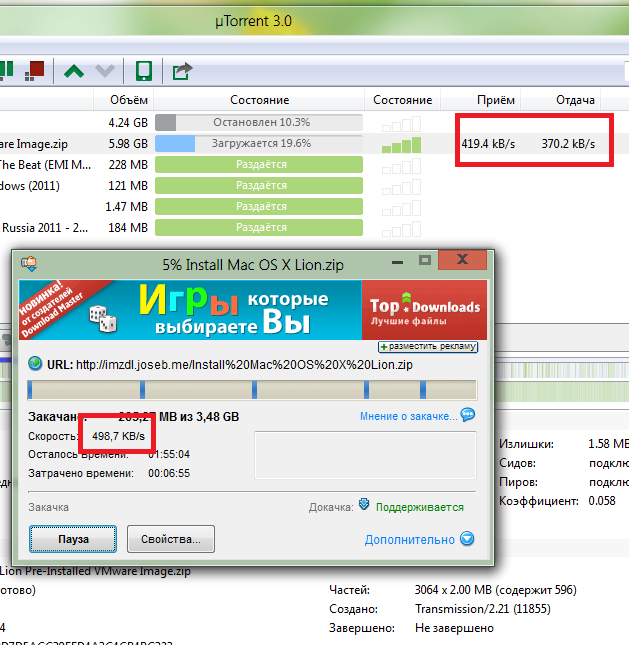Click the Остановлен 10.3% progress bar
Viewport: 629px width, 645px height.
point(259,123)
